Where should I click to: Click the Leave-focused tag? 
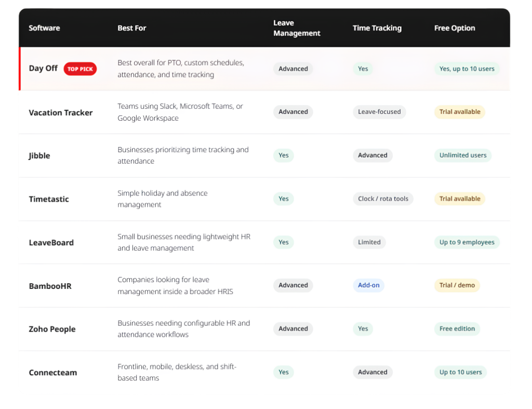tap(379, 112)
